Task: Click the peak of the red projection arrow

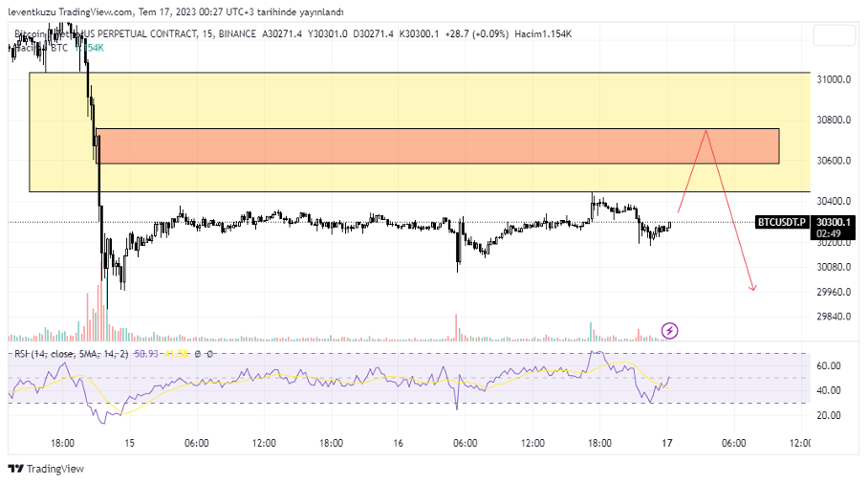Action: pos(705,131)
